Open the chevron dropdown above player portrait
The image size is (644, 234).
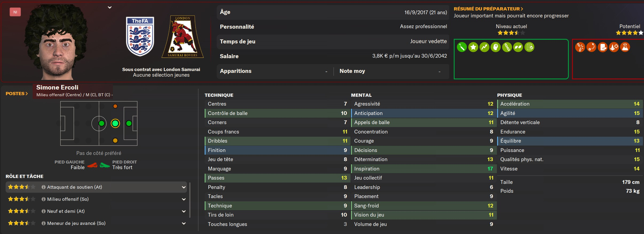pyautogui.click(x=110, y=8)
